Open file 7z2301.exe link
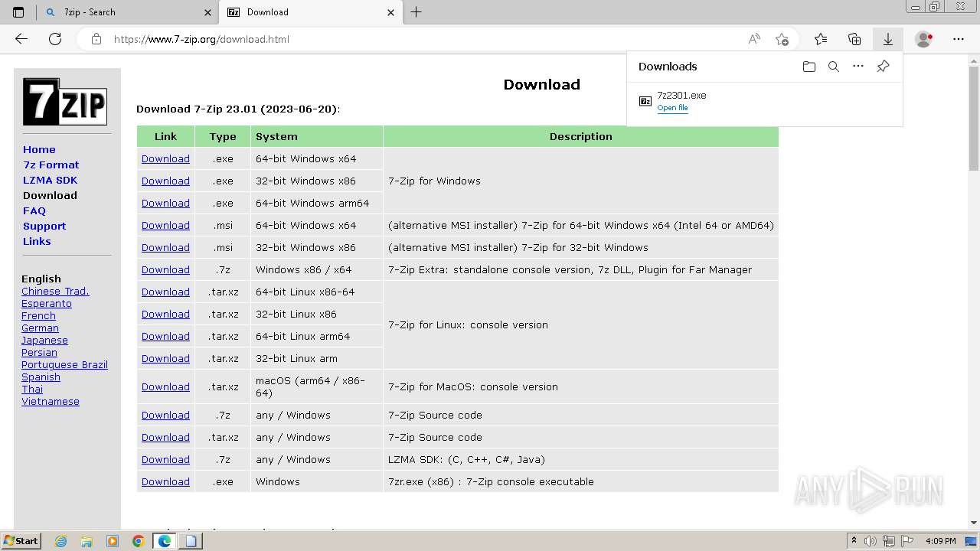Image resolution: width=980 pixels, height=551 pixels. pos(672,108)
